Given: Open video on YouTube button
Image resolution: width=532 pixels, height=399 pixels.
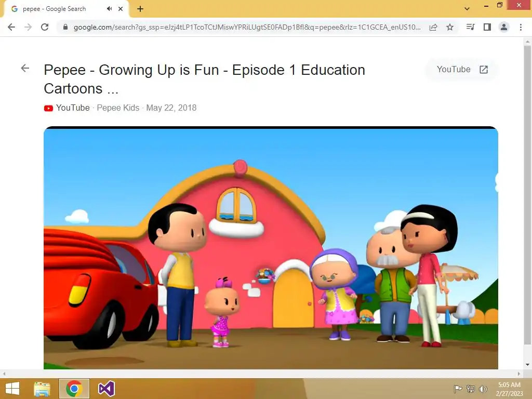Looking at the screenshot, I should coord(462,70).
